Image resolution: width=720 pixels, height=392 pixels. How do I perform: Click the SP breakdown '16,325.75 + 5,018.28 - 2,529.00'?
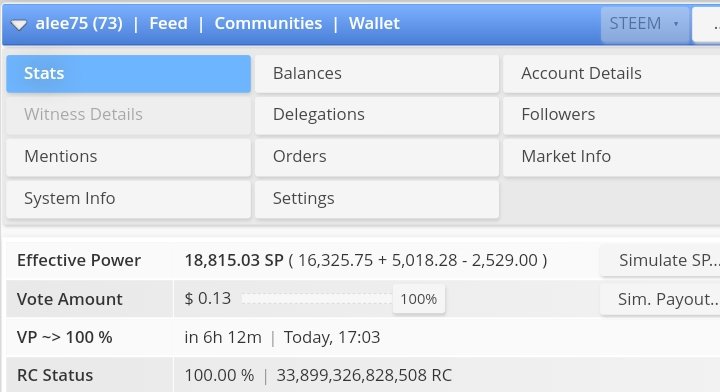(x=418, y=260)
